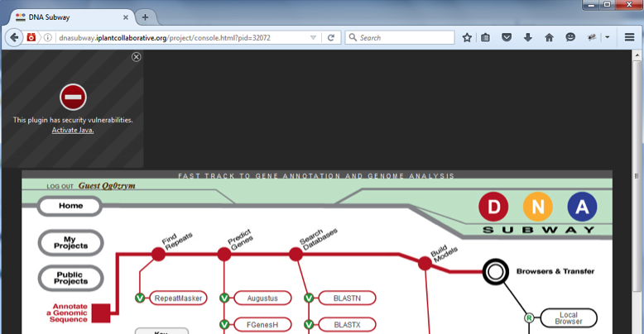
Task: Click the orange N logo circle
Action: pos(537,207)
